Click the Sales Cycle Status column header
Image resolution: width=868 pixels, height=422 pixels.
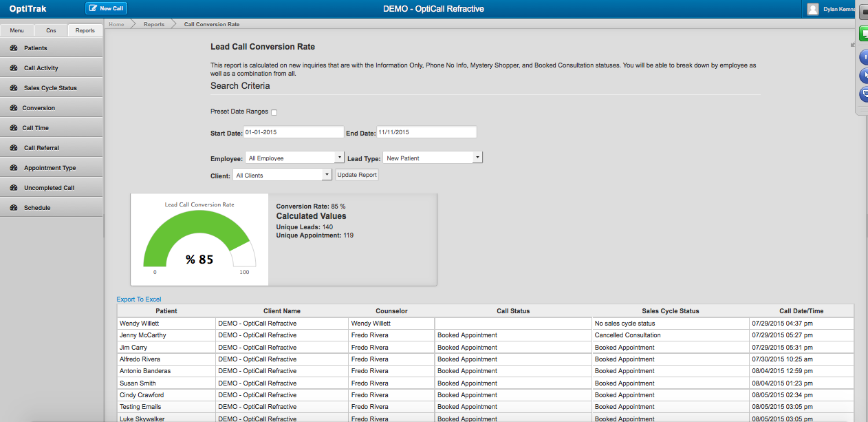671,311
